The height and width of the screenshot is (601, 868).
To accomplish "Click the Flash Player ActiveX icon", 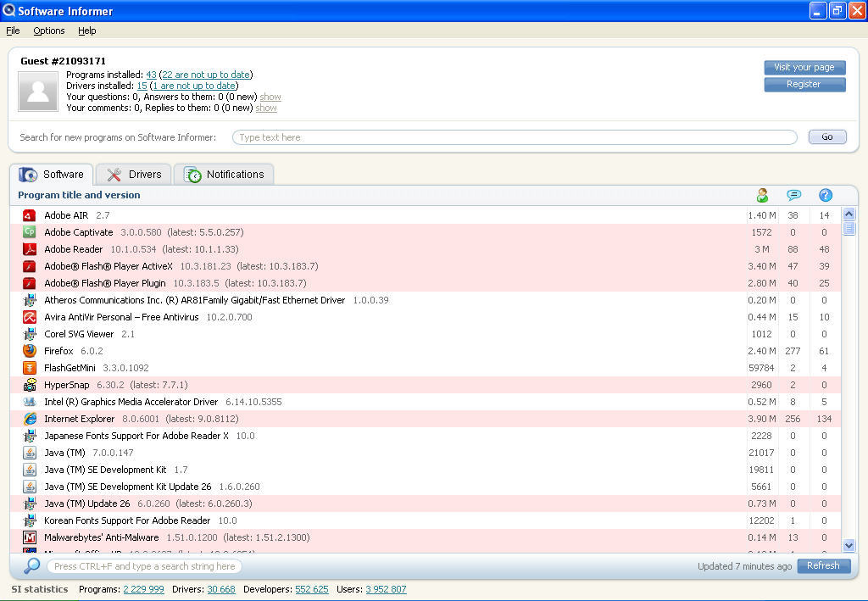I will pyautogui.click(x=30, y=266).
